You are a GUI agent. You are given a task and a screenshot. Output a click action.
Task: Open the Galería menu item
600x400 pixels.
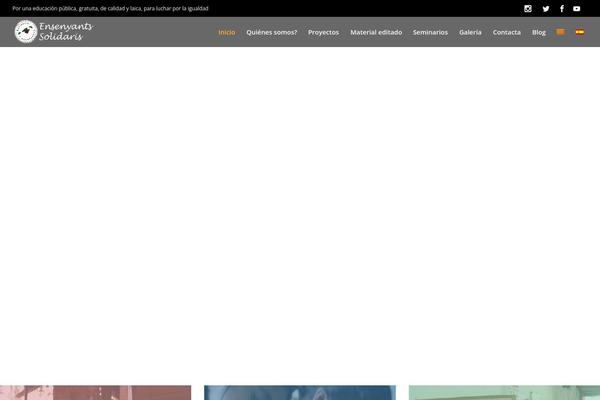pyautogui.click(x=470, y=32)
